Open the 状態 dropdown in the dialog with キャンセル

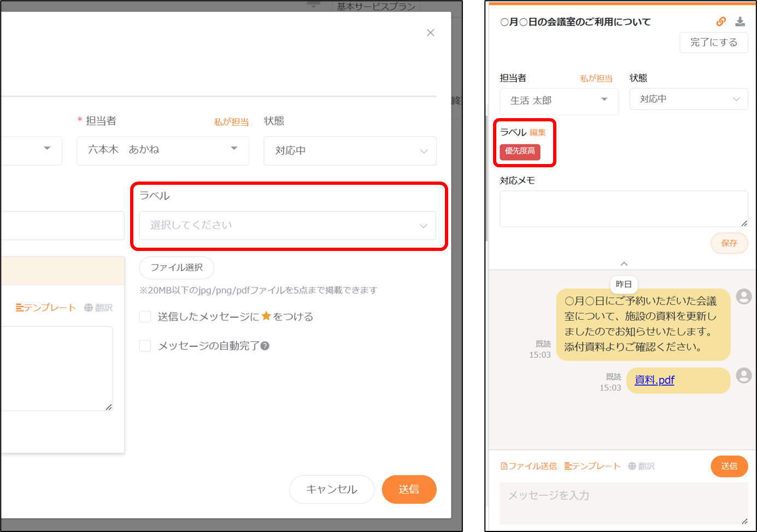point(350,150)
